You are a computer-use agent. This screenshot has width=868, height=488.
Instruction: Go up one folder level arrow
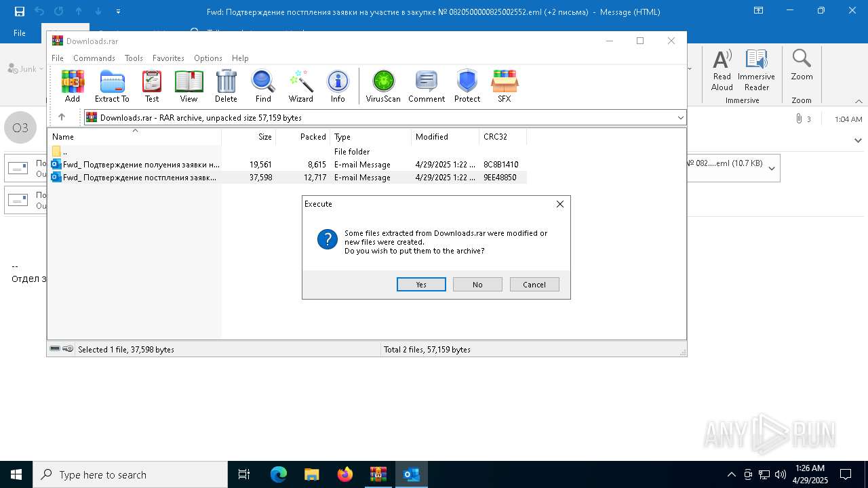point(62,117)
